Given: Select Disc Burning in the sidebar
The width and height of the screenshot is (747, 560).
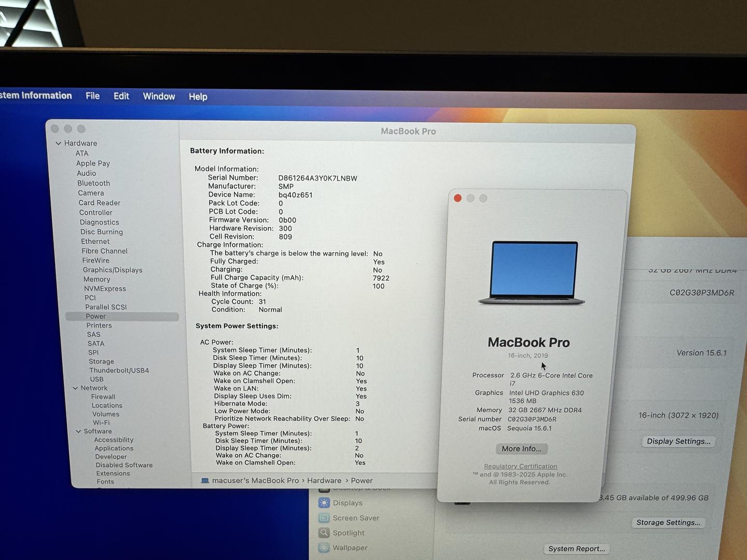Looking at the screenshot, I should (102, 232).
